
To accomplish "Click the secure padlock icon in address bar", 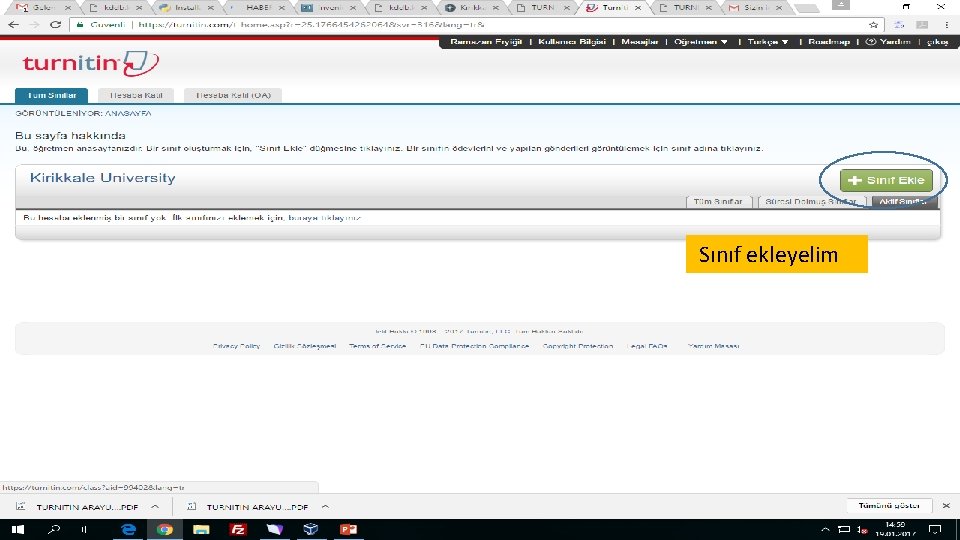I will pos(80,24).
